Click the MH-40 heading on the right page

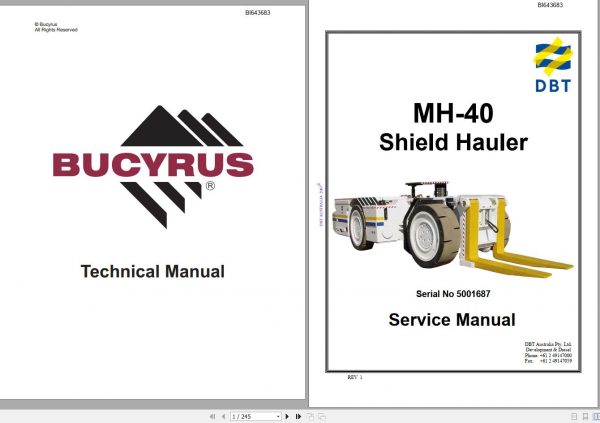(453, 113)
